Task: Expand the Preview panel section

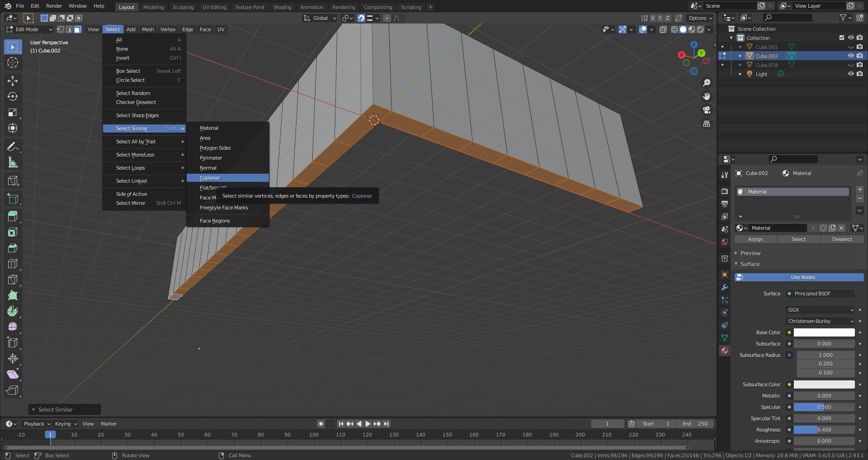Action: click(750, 253)
